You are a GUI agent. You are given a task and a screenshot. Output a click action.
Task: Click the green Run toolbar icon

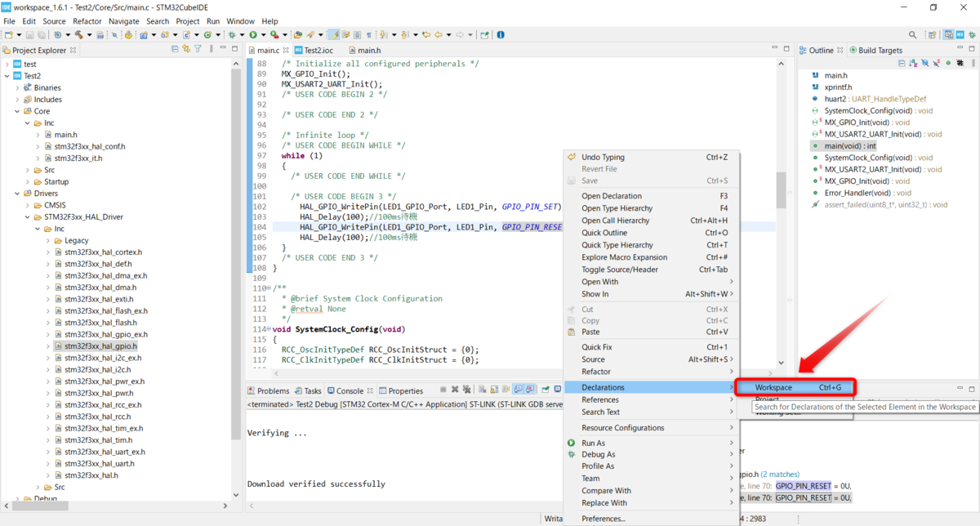pyautogui.click(x=253, y=34)
